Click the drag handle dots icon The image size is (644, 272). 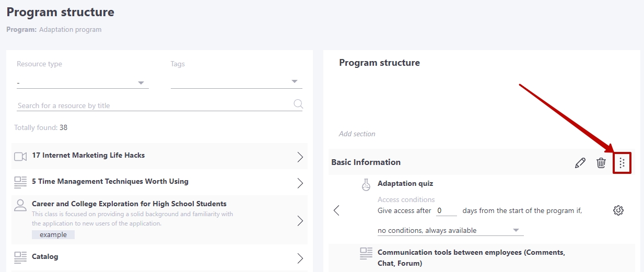[x=622, y=163]
